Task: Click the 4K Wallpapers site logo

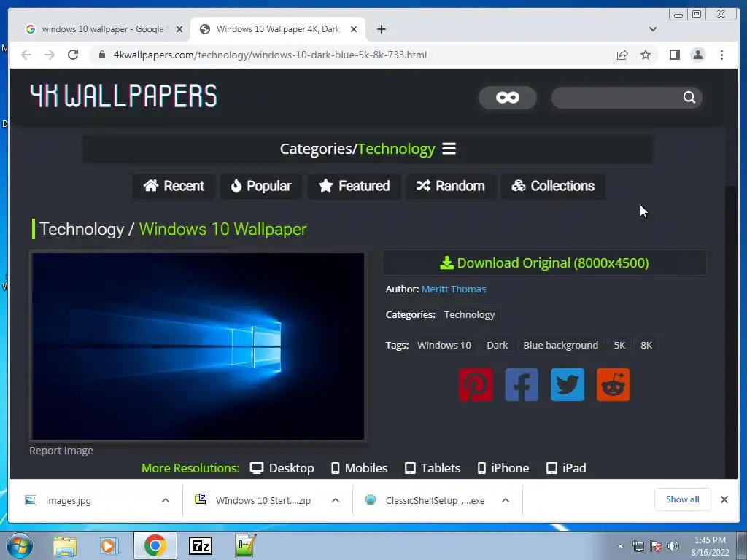Action: (x=123, y=96)
